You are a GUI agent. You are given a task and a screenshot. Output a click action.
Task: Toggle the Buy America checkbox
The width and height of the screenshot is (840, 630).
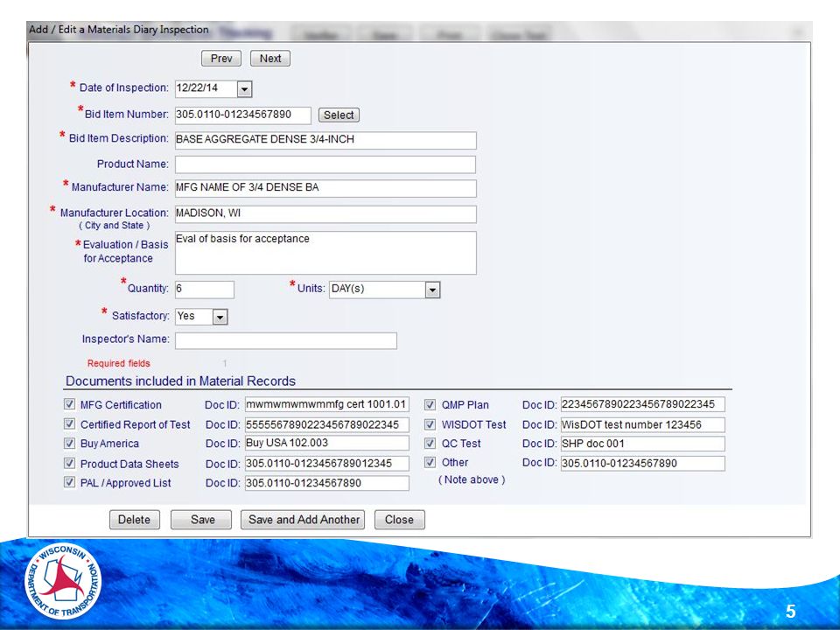(x=69, y=443)
